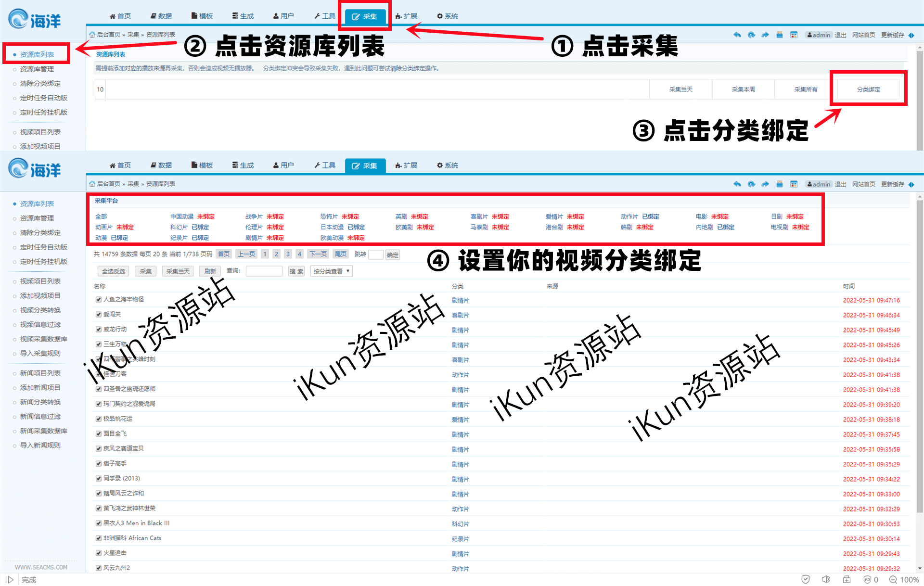Uncheck the 人鱼之海牢物怪 checkbox
The width and height of the screenshot is (924, 586).
99,299
